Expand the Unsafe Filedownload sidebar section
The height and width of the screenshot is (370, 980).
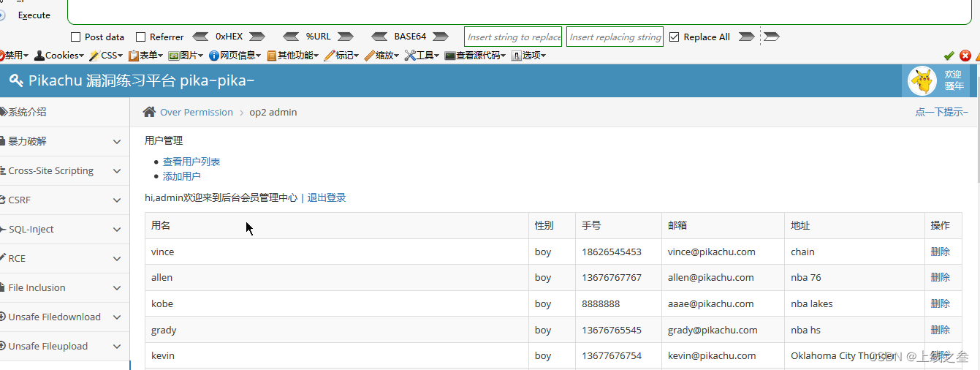(x=64, y=317)
